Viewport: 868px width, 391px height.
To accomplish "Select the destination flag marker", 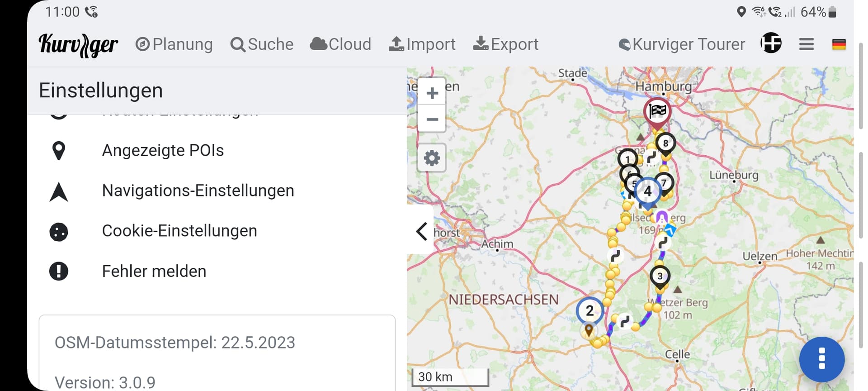I will coord(657,111).
